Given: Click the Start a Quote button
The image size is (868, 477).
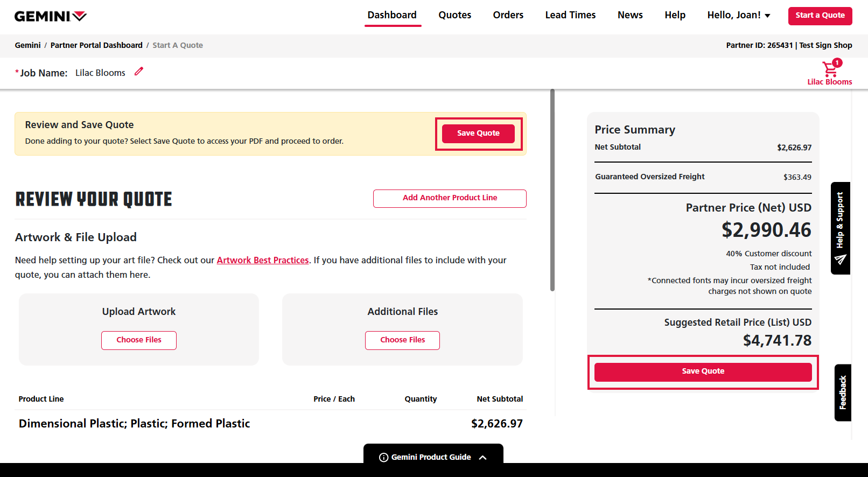Looking at the screenshot, I should tap(820, 15).
